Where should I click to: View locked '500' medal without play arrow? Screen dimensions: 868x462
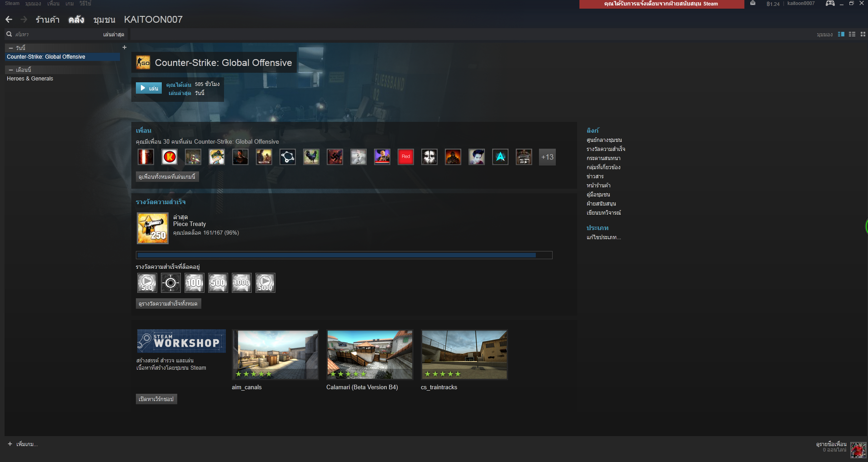coord(218,283)
